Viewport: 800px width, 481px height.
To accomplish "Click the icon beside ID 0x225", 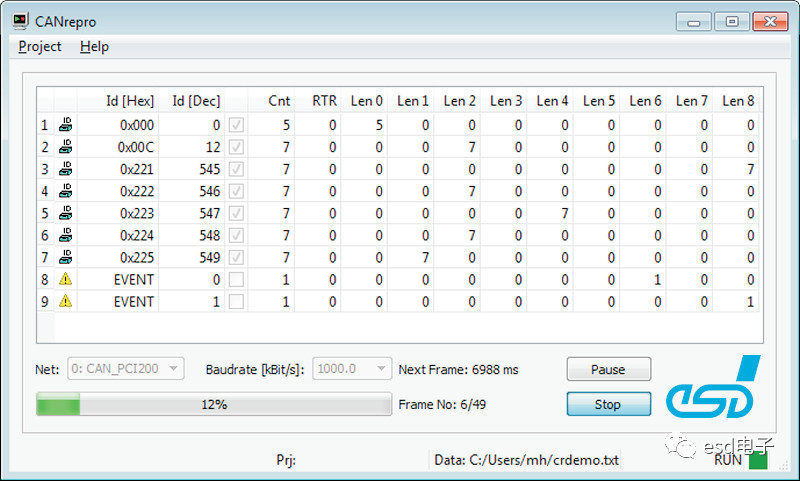I will pos(66,257).
